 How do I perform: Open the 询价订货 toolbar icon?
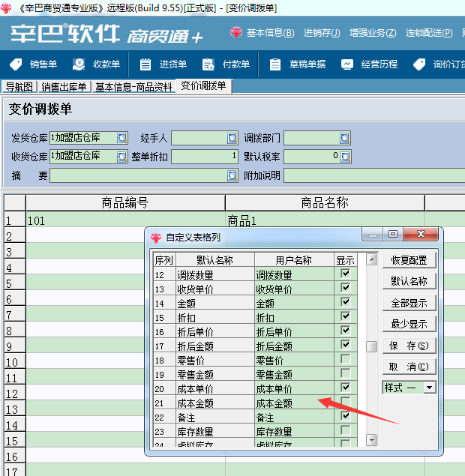click(419, 64)
